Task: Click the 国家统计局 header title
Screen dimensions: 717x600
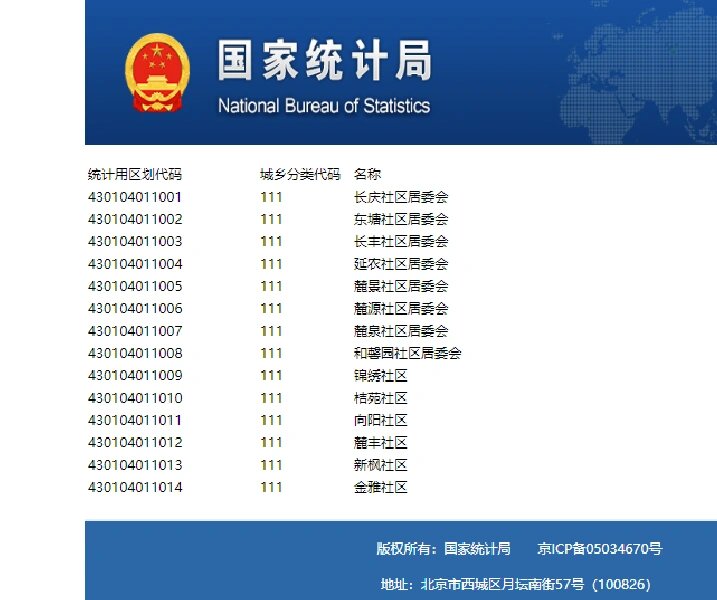Action: (324, 60)
